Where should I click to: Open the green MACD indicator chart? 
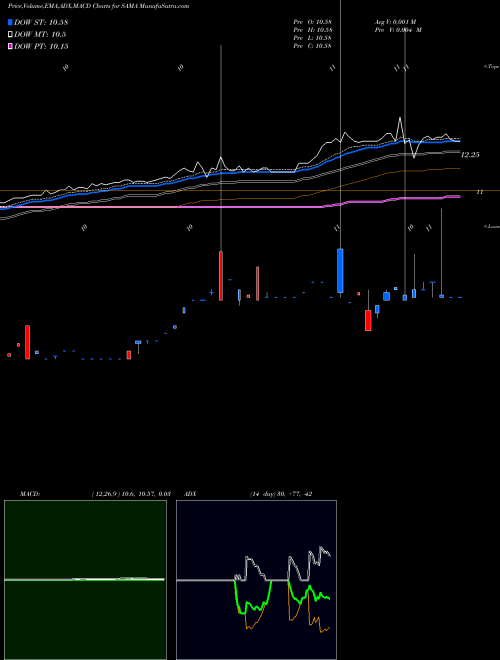tap(85, 580)
